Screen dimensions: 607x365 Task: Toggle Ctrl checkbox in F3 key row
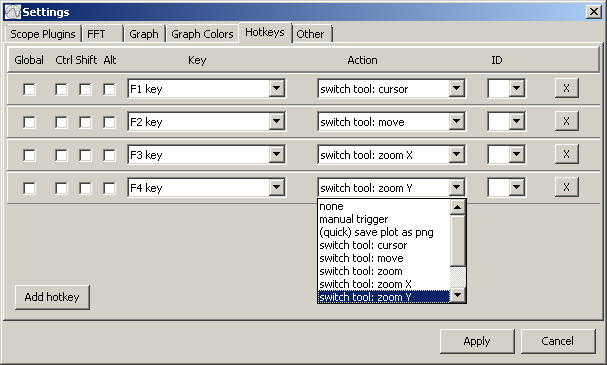pos(61,155)
